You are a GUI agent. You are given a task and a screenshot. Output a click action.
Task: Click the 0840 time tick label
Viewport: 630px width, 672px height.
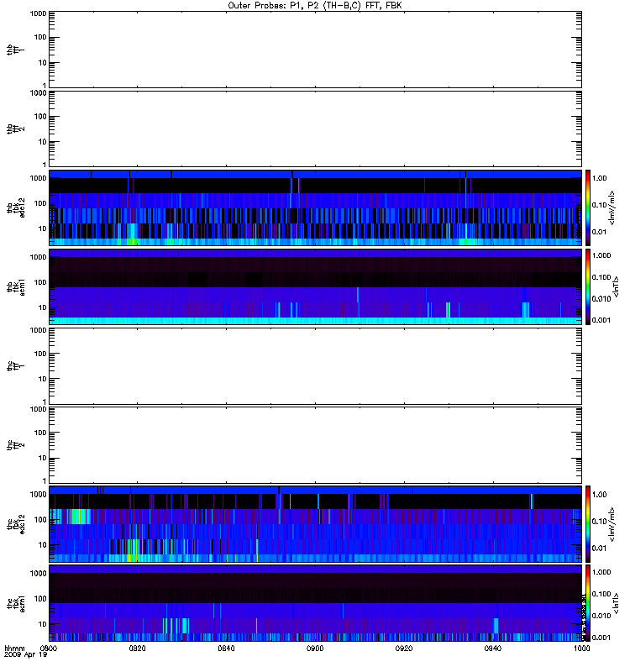point(226,648)
